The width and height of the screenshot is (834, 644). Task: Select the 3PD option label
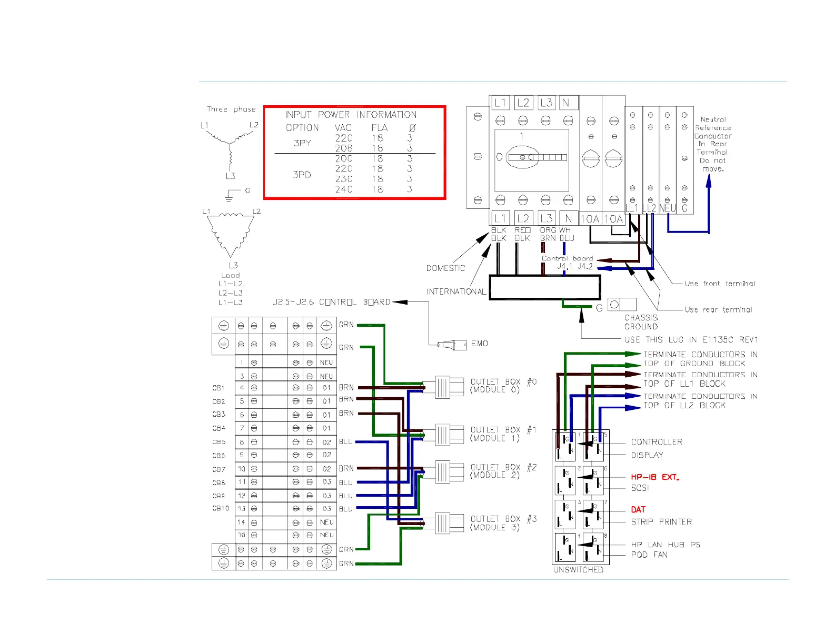click(x=302, y=175)
